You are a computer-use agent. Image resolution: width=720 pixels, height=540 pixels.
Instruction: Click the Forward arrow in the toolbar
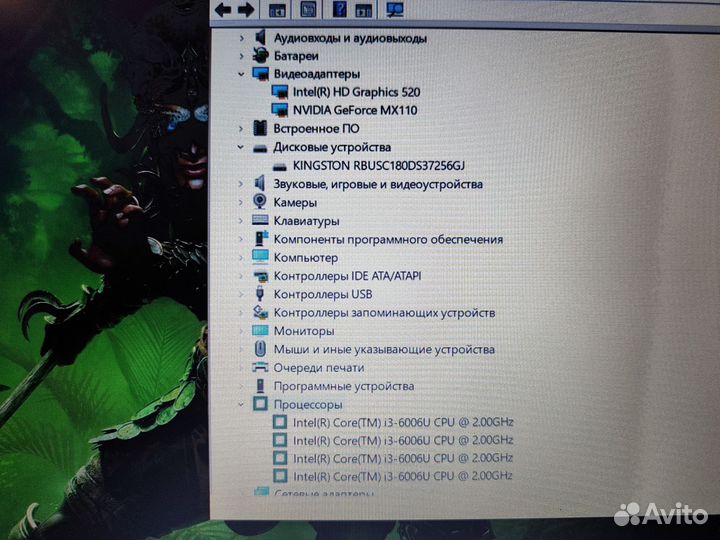coord(247,10)
